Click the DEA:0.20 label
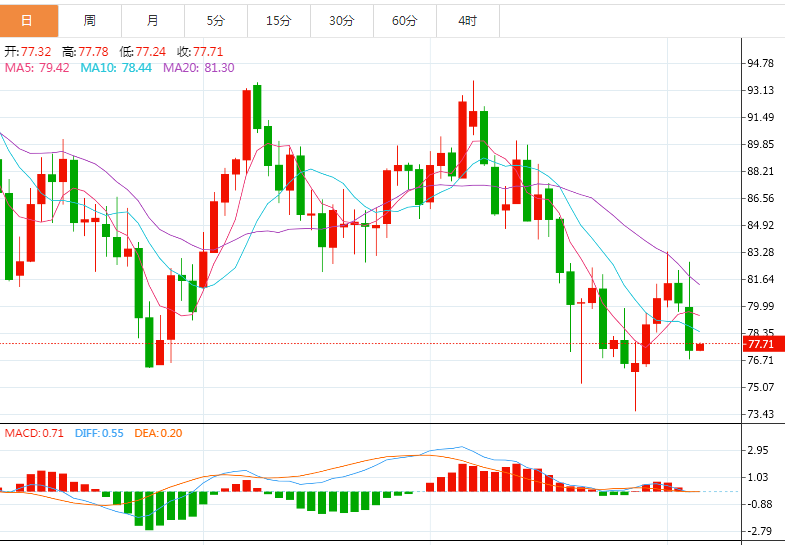Image resolution: width=785 pixels, height=545 pixels. pos(158,433)
